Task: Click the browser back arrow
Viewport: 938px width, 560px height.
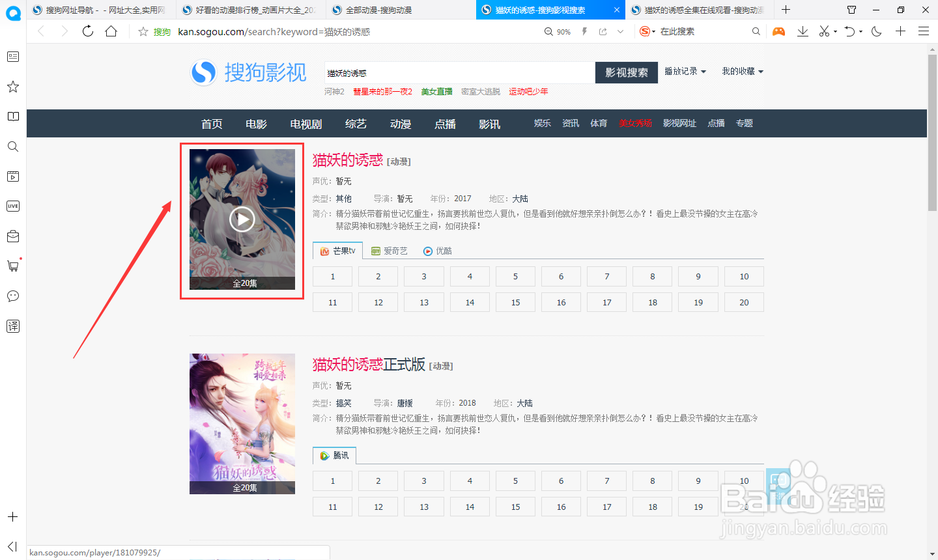Action: [41, 31]
